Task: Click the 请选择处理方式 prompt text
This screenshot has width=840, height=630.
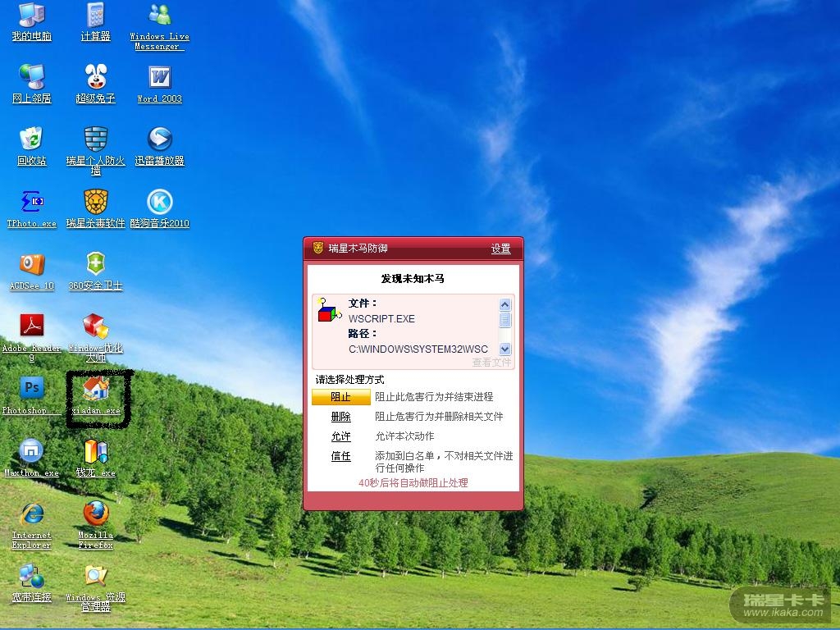Action: pos(349,380)
